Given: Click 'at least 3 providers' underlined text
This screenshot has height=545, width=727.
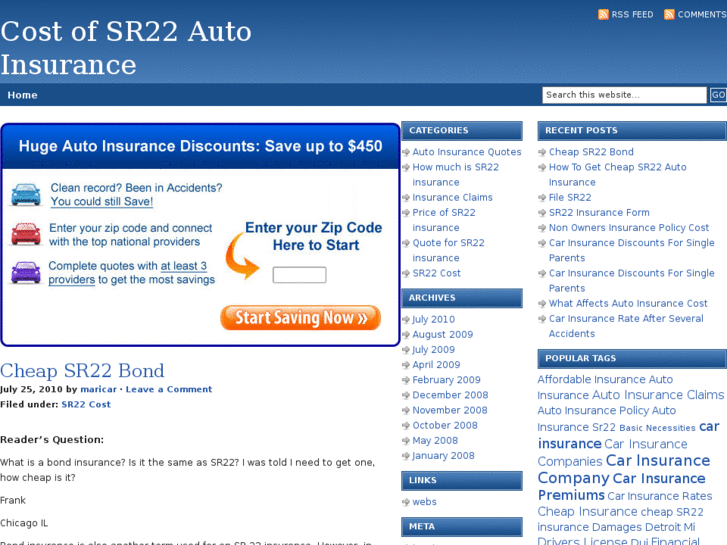Looking at the screenshot, I should pyautogui.click(x=128, y=273).
